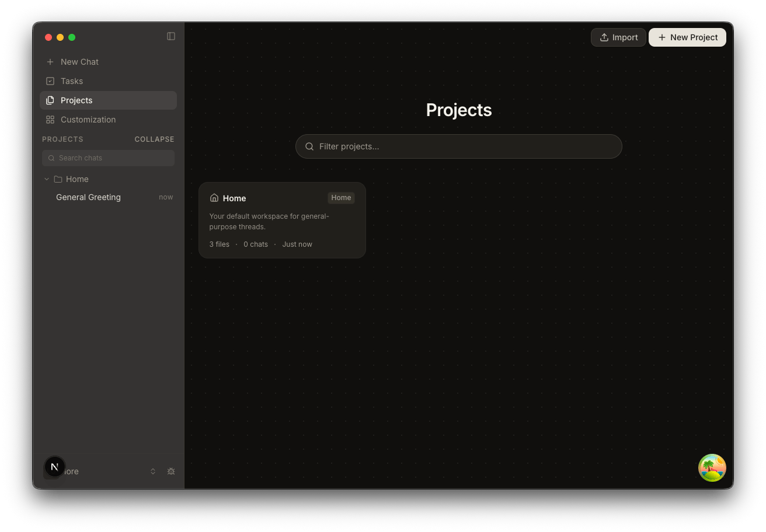The width and height of the screenshot is (766, 532).
Task: Start a New Chat
Action: click(108, 62)
